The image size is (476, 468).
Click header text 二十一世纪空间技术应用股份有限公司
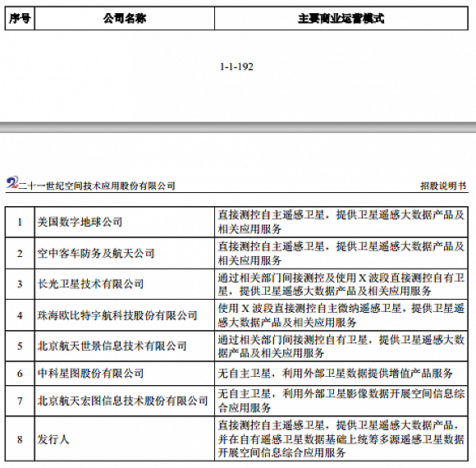pos(97,186)
